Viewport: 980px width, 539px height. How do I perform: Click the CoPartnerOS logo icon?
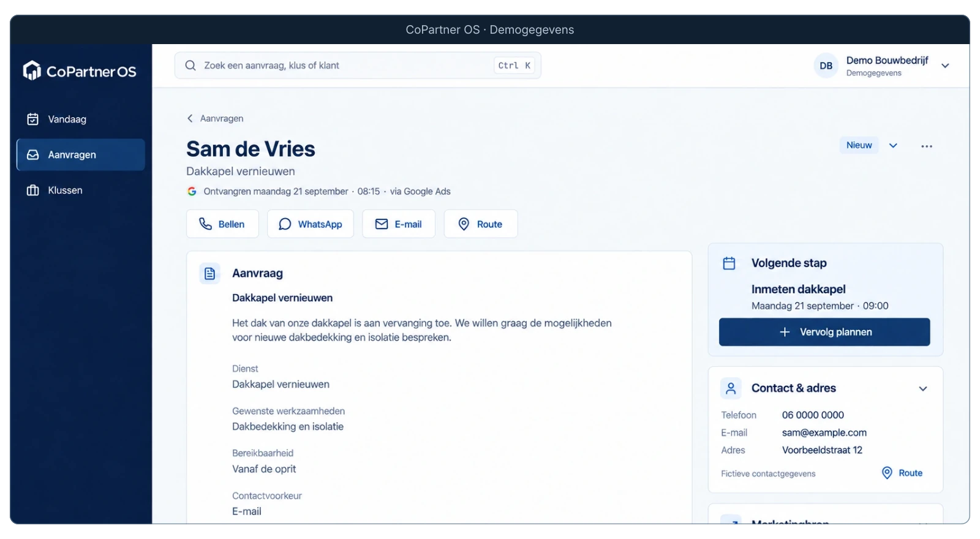point(32,70)
